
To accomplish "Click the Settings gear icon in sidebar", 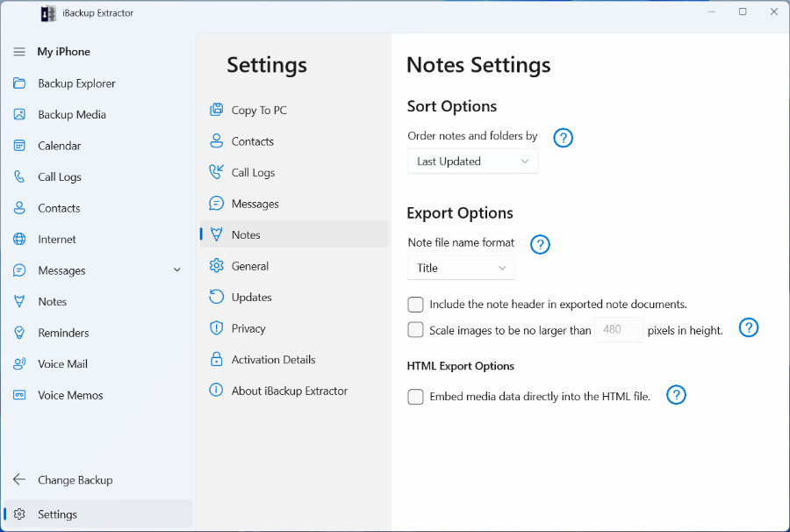I will (19, 514).
